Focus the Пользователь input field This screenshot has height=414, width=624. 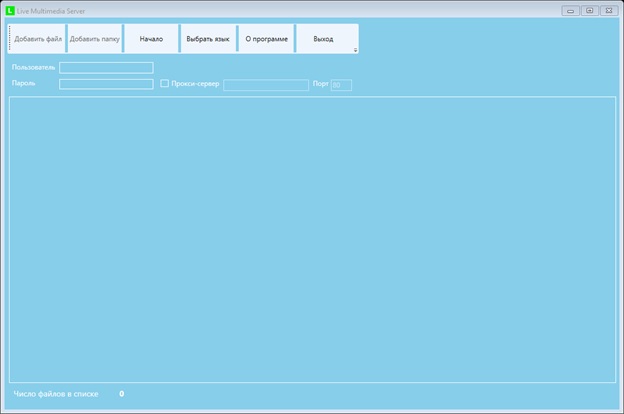coord(106,68)
